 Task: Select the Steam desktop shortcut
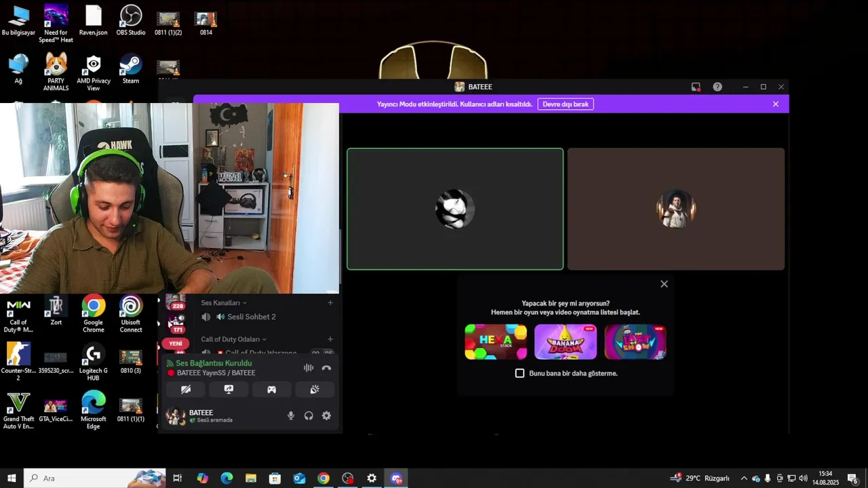(x=131, y=69)
